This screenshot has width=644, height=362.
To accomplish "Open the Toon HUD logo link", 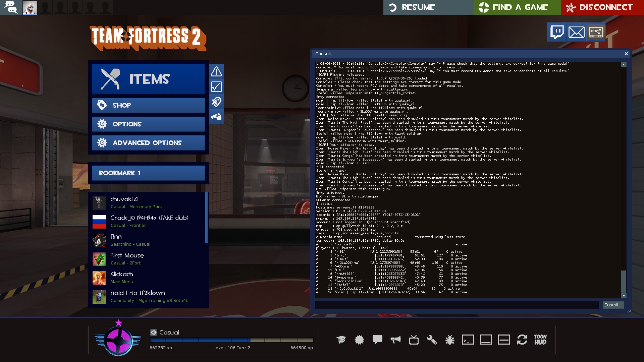I will (x=540, y=340).
